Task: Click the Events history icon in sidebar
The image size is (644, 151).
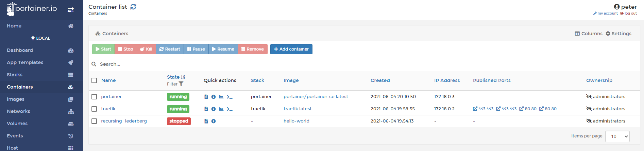Action: click(x=71, y=136)
